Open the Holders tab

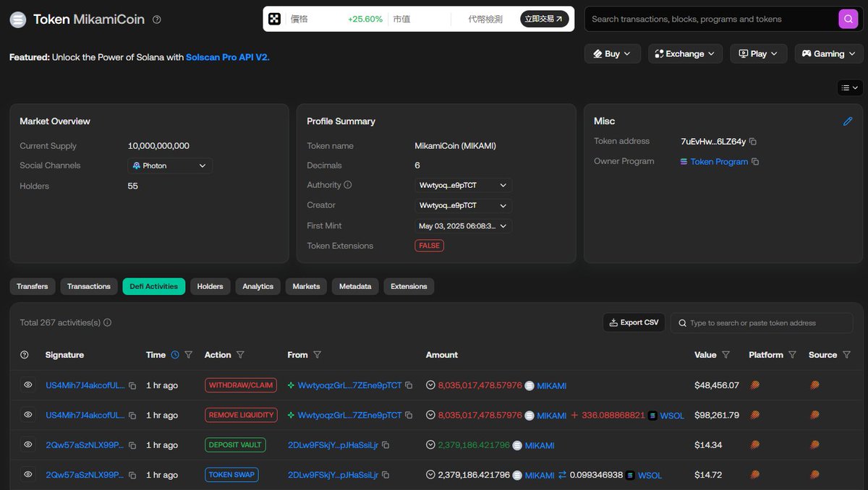[x=210, y=286]
